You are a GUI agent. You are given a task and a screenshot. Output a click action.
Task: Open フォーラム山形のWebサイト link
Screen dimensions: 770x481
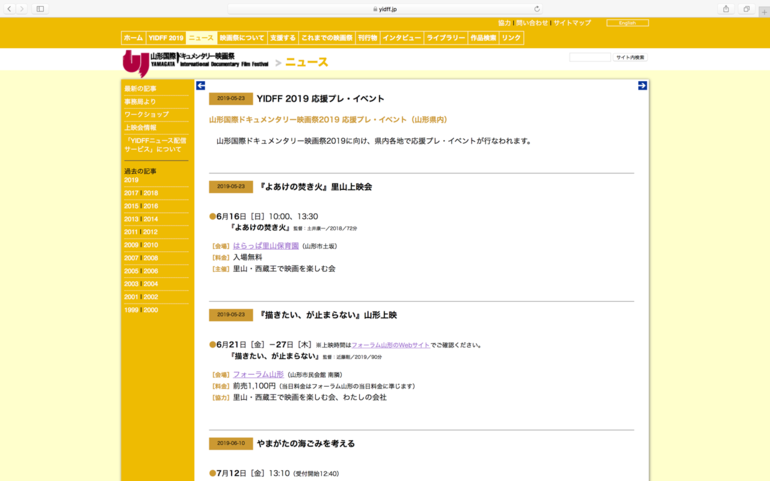pyautogui.click(x=390, y=345)
